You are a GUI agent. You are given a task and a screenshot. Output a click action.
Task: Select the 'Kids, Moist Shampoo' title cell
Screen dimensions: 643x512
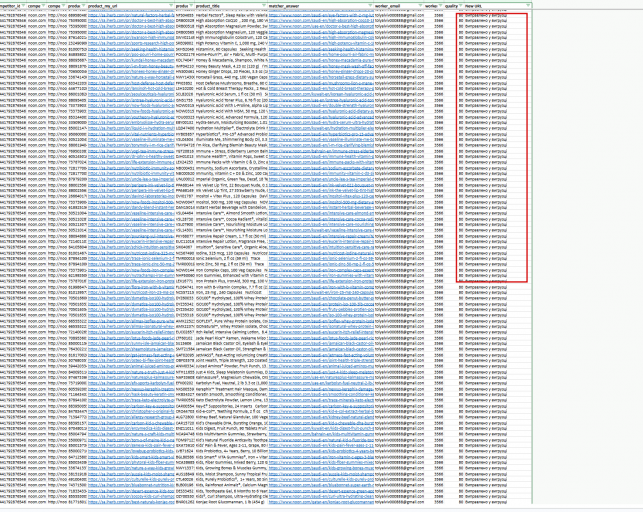click(x=232, y=474)
